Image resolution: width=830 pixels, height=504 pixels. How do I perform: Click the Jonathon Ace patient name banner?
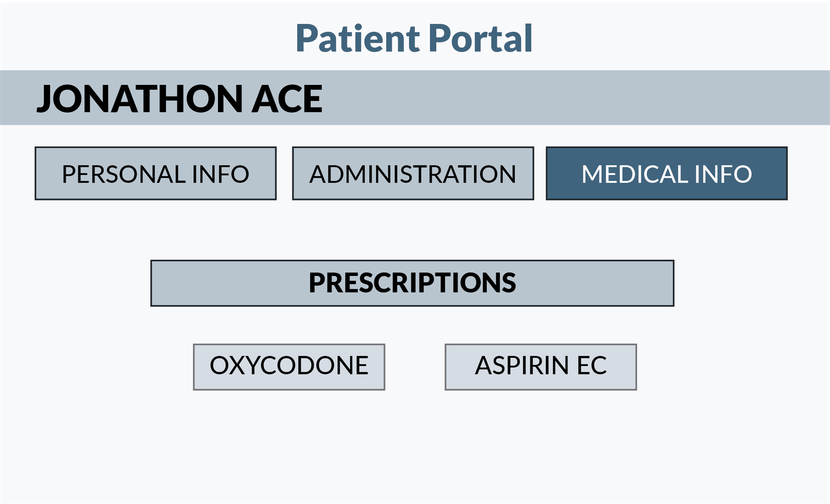180,98
